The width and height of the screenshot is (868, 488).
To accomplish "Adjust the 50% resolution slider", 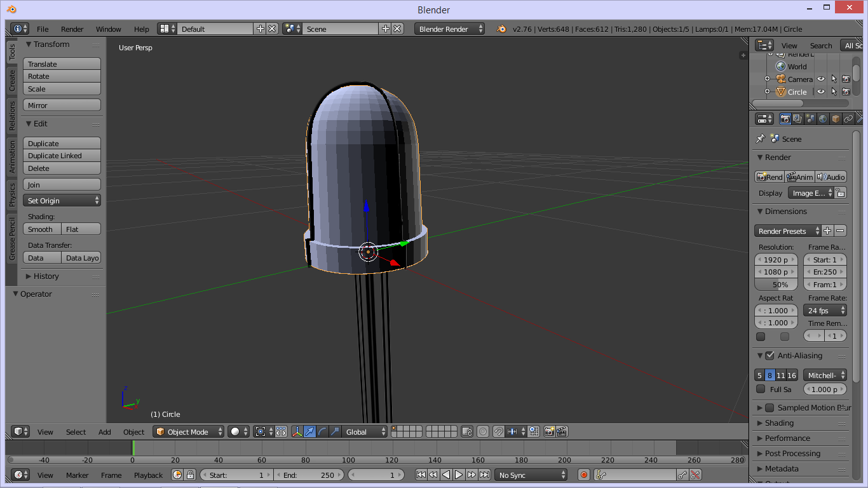I will [x=776, y=285].
